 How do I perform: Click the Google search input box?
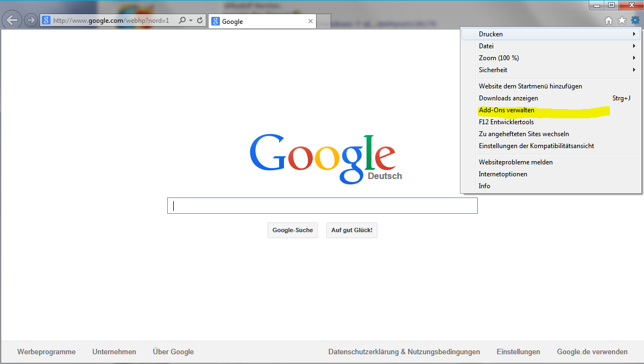click(x=323, y=206)
